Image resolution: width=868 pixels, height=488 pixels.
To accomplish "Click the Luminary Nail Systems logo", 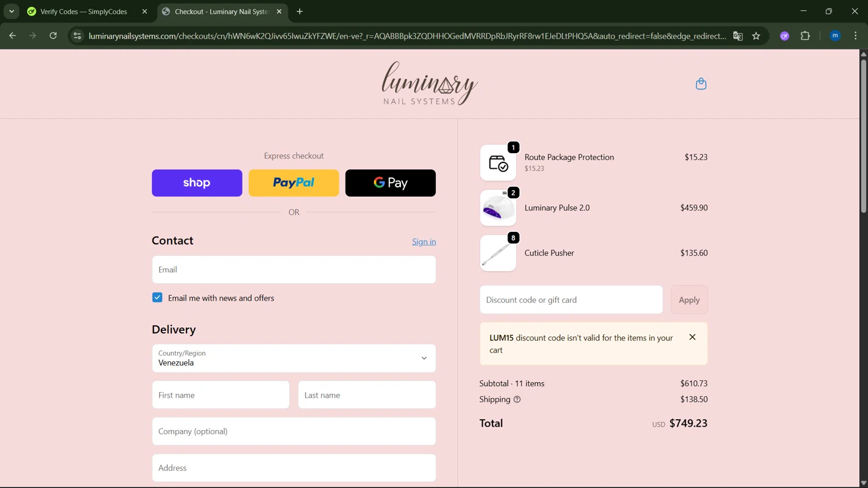I will (429, 83).
